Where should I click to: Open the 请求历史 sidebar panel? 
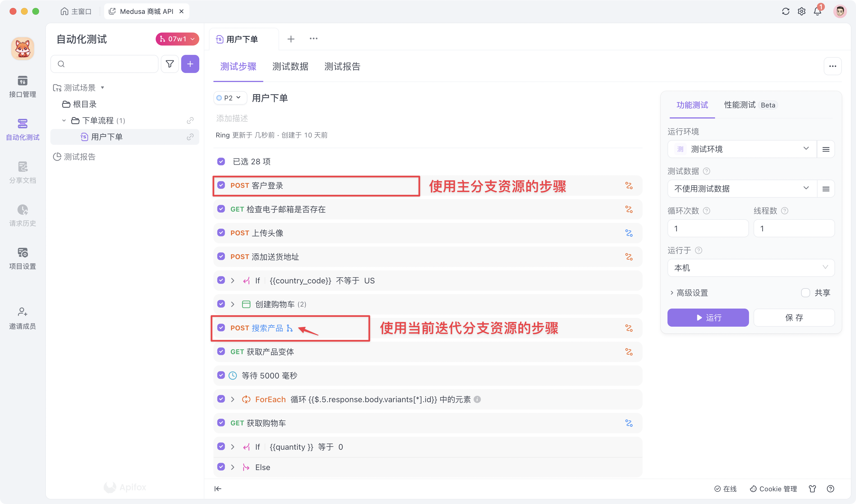coord(22,214)
